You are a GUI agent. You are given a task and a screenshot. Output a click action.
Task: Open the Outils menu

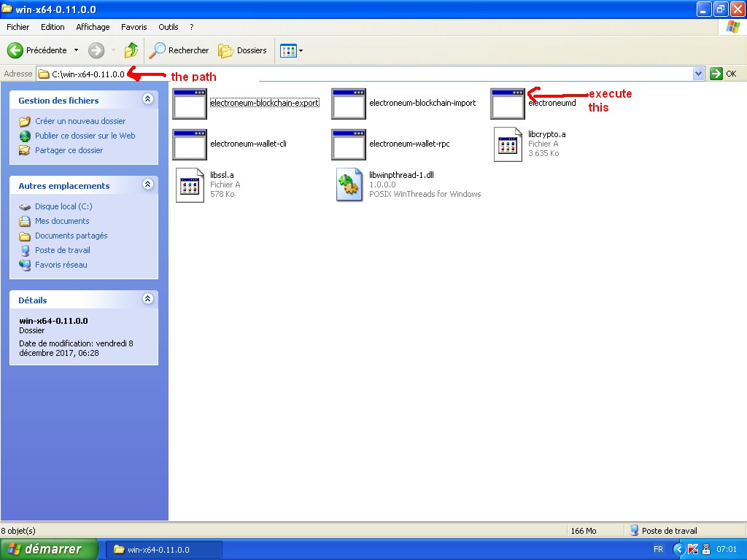169,27
